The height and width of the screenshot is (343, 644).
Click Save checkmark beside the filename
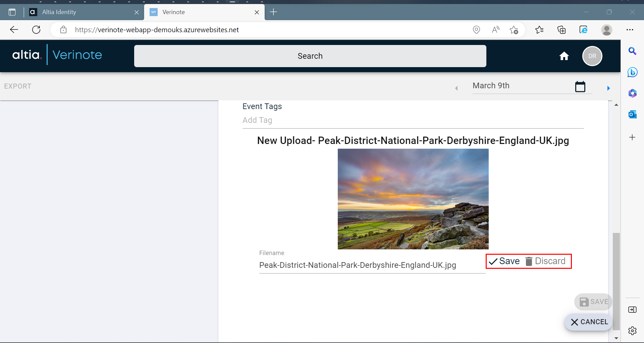click(x=504, y=261)
